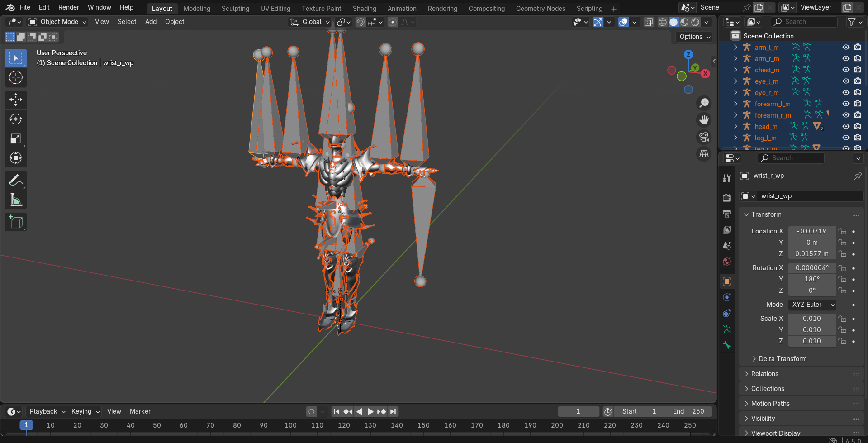The image size is (868, 443).
Task: Click the Location X value field
Action: pos(811,231)
